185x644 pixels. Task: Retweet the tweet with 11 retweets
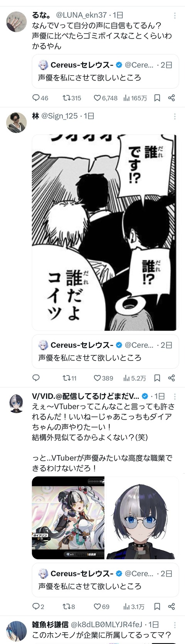click(x=70, y=378)
